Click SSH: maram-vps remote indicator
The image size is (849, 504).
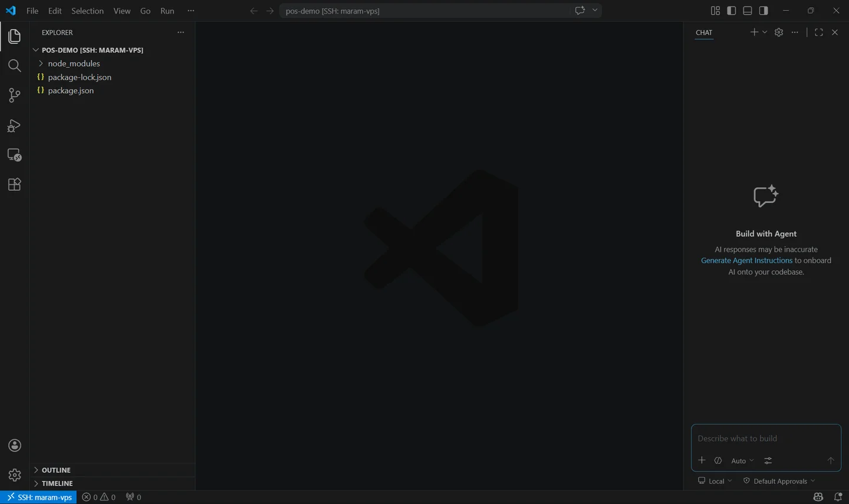point(38,497)
